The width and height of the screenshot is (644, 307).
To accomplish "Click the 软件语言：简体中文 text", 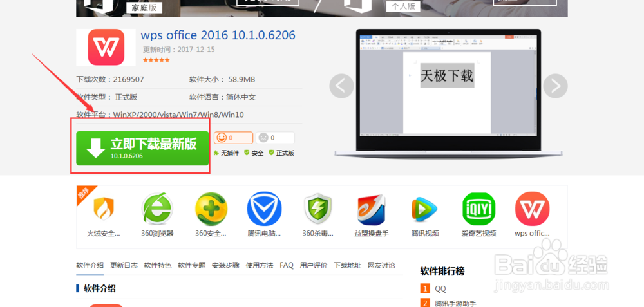I will coord(223,97).
